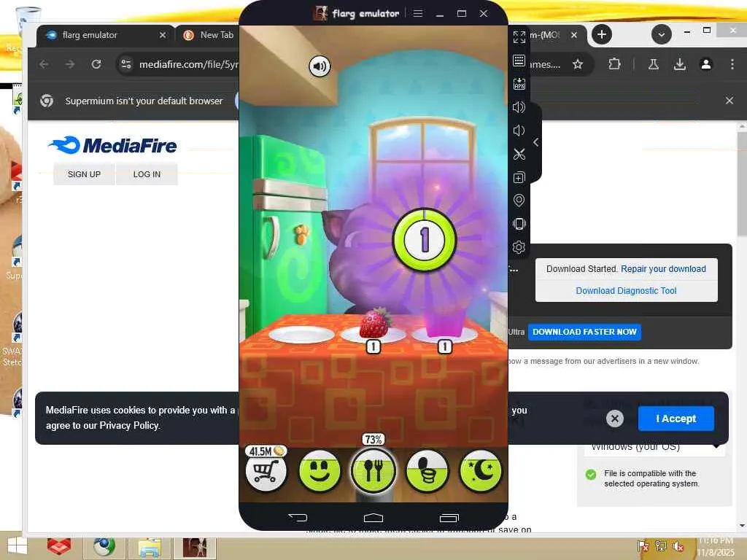Viewport: 747px width, 560px height.
Task: Bookmark this page with the star icon
Action: [578, 64]
